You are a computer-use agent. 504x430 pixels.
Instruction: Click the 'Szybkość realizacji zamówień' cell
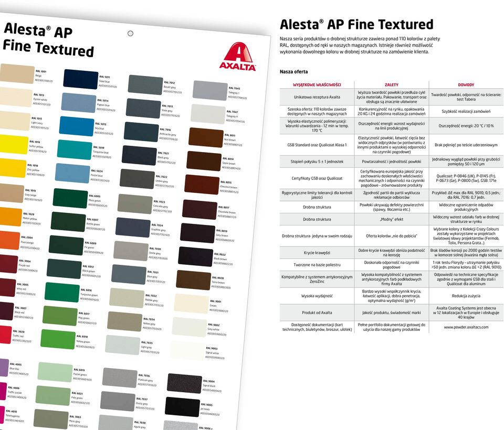(x=466, y=112)
